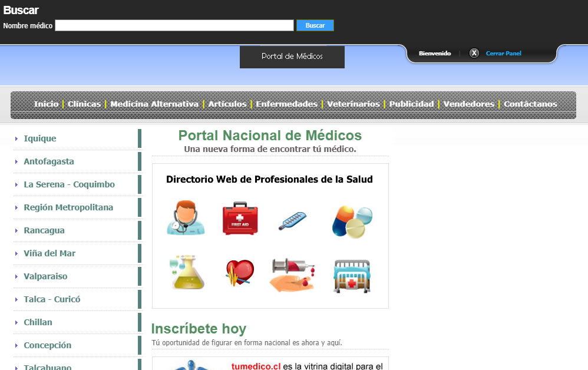Click the red first aid kit icon
The height and width of the screenshot is (370, 588).
coord(240,219)
